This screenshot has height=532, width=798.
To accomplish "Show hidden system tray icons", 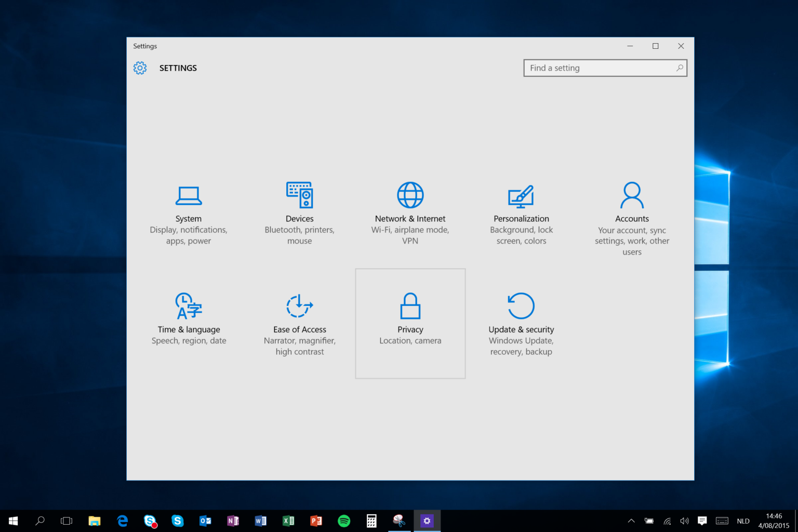I will click(631, 521).
